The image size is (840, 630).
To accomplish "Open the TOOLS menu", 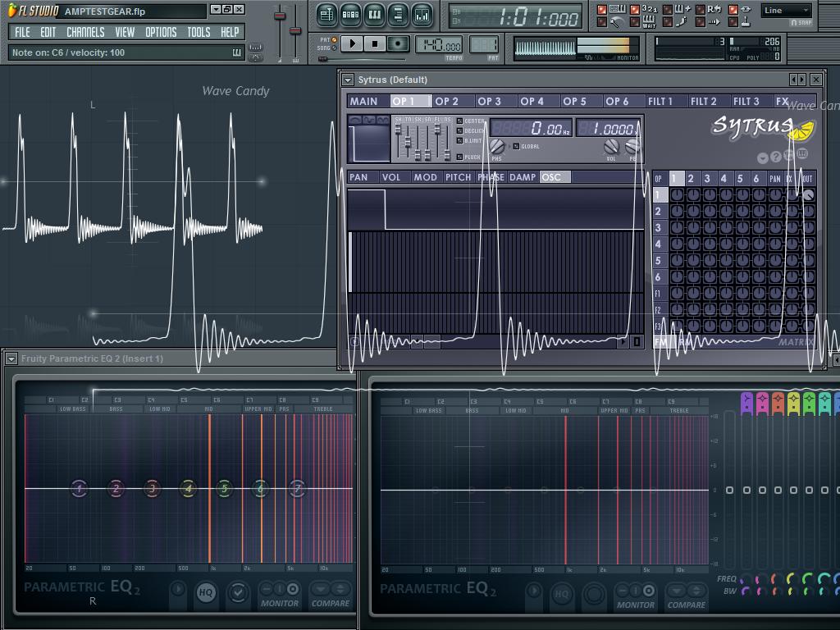I will pos(199,32).
